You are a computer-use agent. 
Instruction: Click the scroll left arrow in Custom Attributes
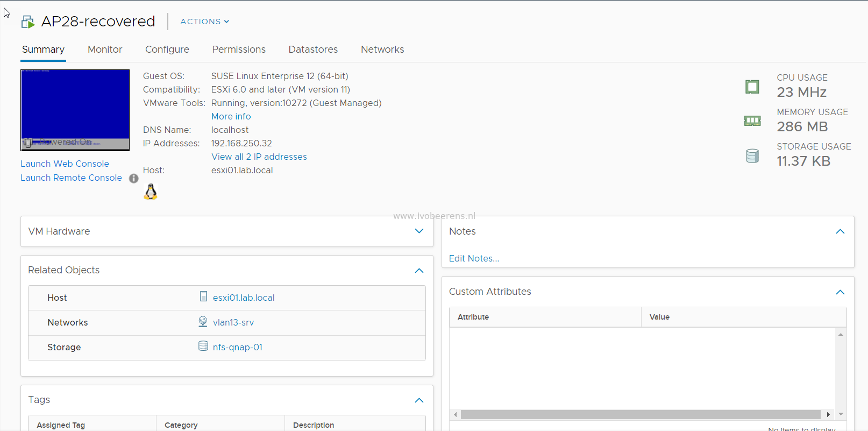[456, 414]
